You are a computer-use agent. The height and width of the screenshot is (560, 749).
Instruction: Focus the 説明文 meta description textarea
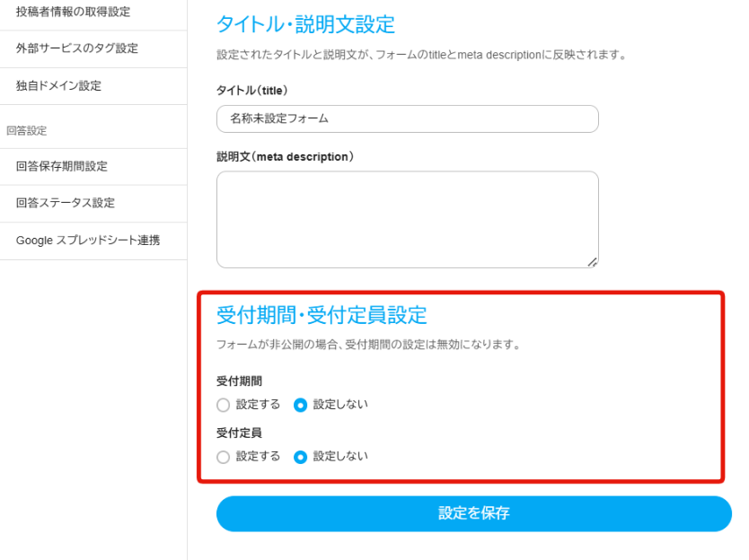click(x=407, y=219)
